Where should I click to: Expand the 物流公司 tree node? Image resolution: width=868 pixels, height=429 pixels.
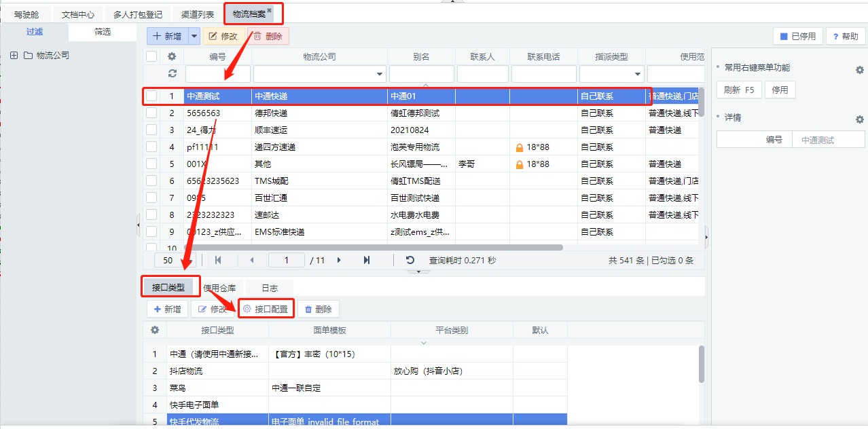(x=14, y=56)
